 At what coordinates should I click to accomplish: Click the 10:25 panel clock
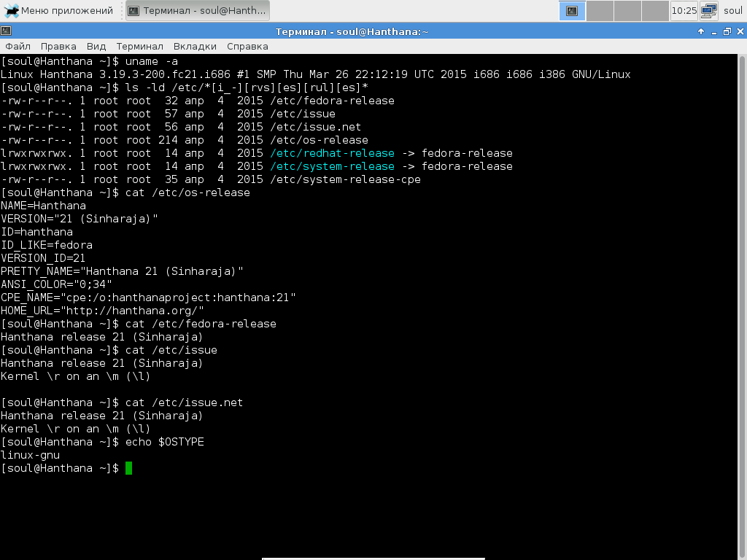click(684, 10)
